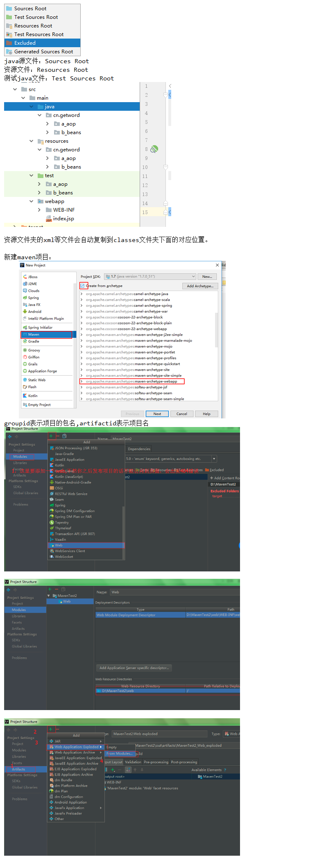Collapse the webapp folder chevron
The height and width of the screenshot is (868, 333).
coord(32,201)
